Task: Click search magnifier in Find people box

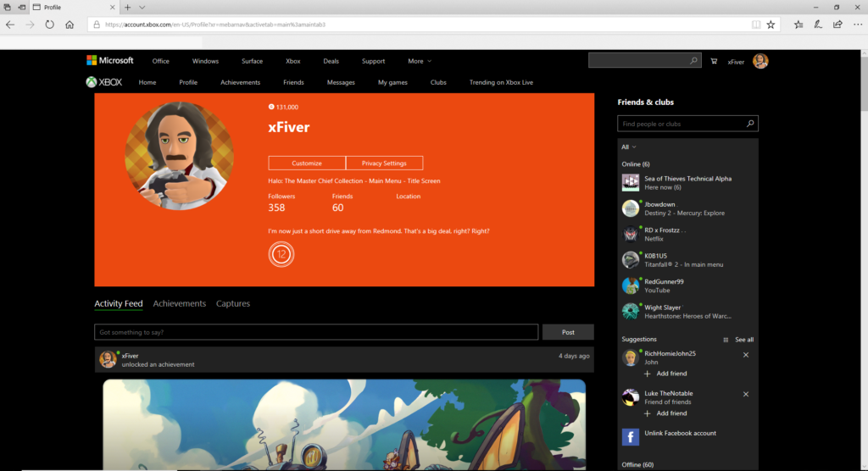Action: [750, 124]
